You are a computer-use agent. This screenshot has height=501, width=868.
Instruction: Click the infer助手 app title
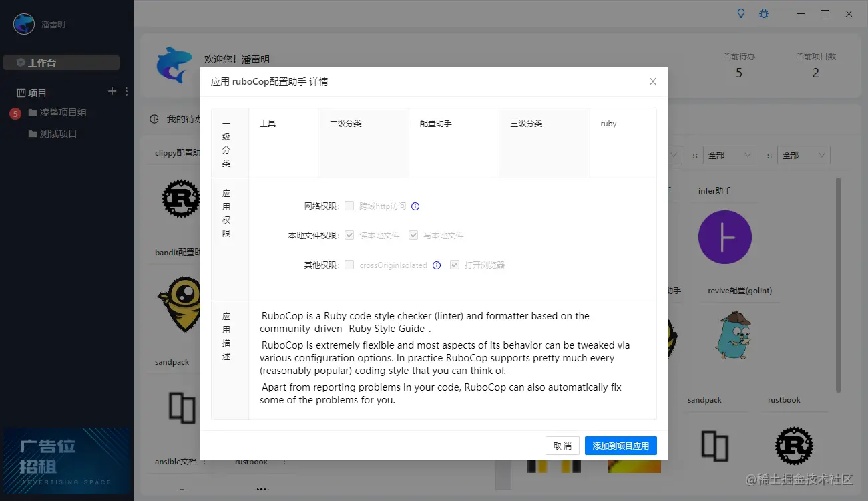click(x=715, y=191)
